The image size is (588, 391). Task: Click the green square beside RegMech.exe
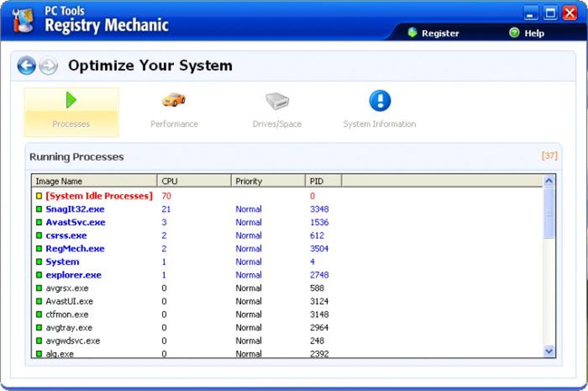(39, 249)
